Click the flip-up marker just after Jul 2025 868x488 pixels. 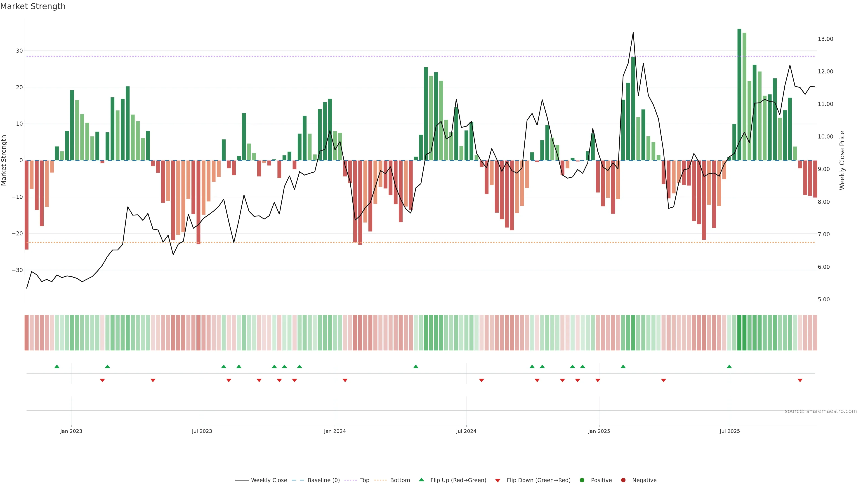tap(729, 366)
